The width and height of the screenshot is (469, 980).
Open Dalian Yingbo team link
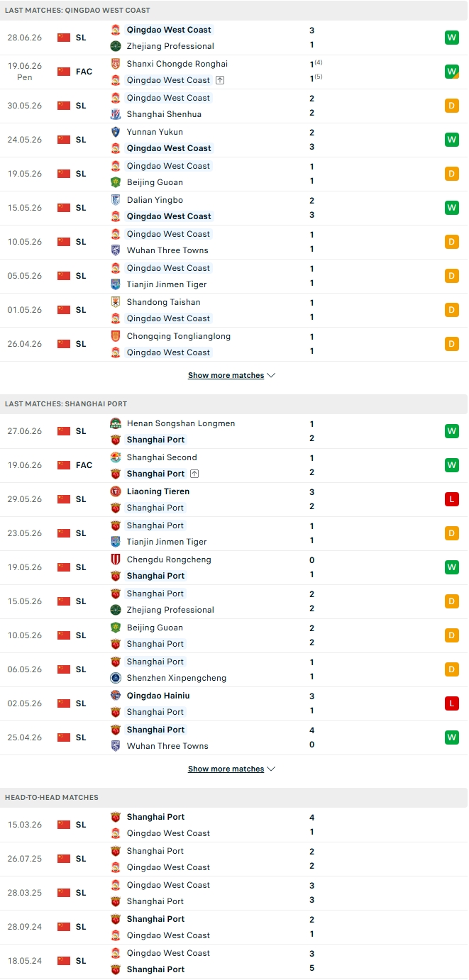tap(155, 200)
